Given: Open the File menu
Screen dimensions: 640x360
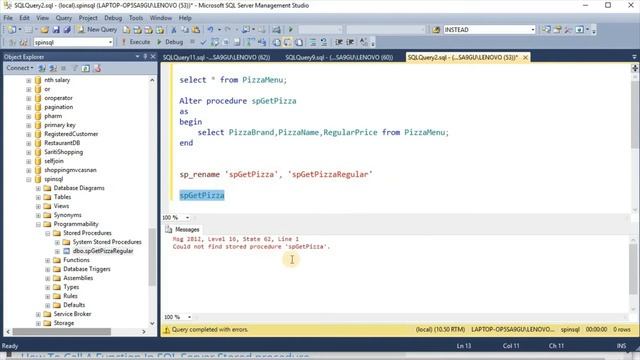Looking at the screenshot, I should [8, 18].
